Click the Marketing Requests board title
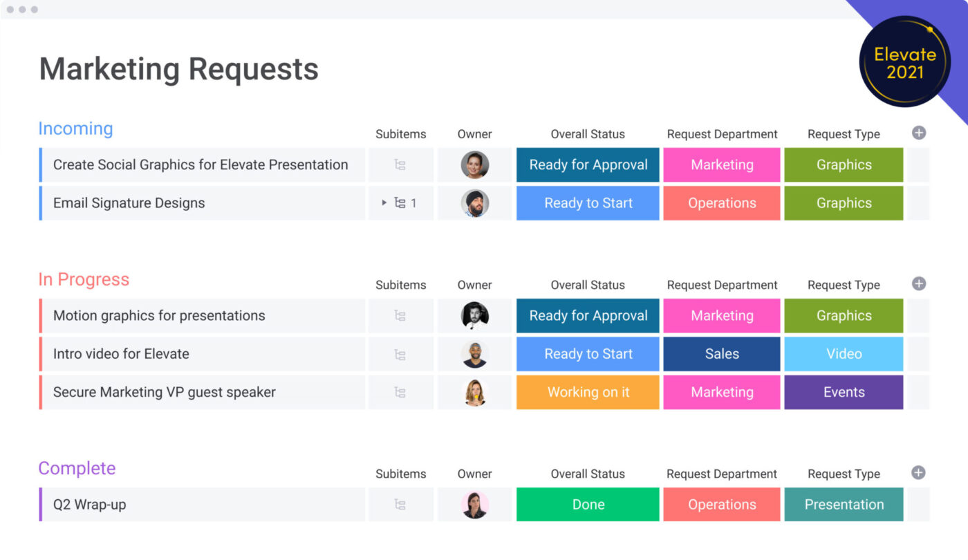The image size is (968, 560). (178, 68)
